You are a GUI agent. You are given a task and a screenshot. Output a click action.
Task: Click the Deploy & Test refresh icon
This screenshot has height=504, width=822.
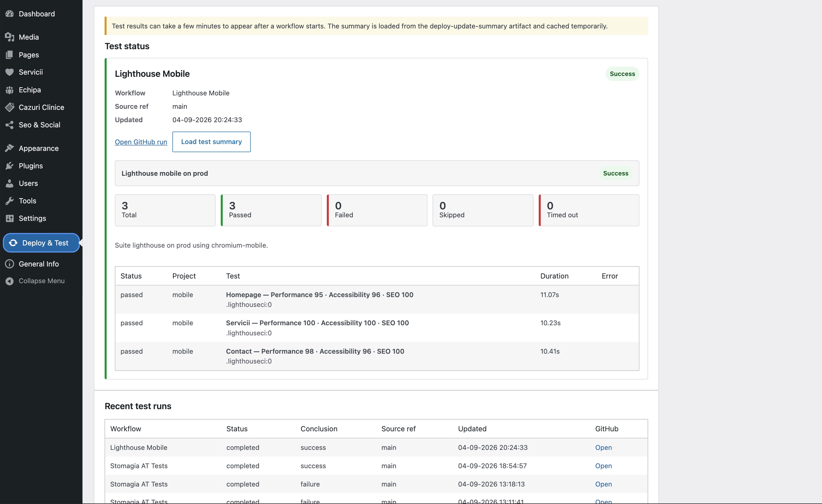[13, 243]
